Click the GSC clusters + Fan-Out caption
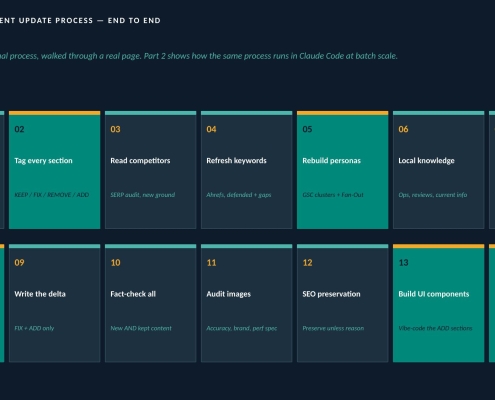 point(333,195)
